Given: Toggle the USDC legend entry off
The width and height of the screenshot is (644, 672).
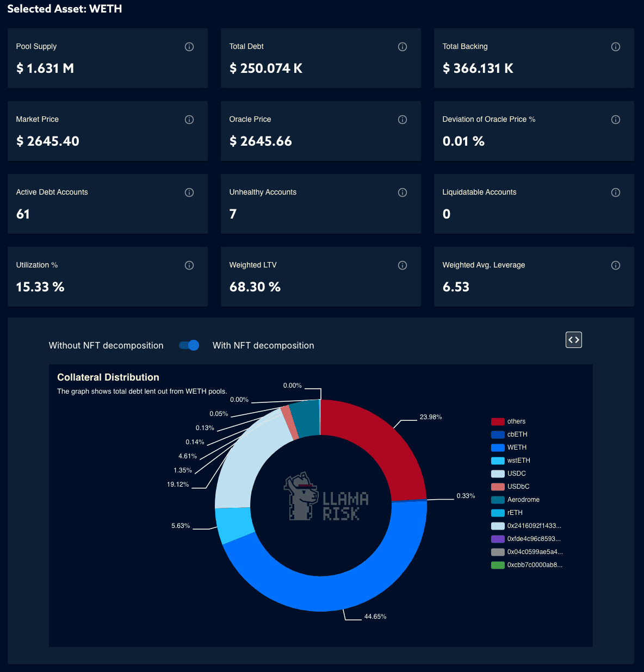Looking at the screenshot, I should (x=516, y=474).
